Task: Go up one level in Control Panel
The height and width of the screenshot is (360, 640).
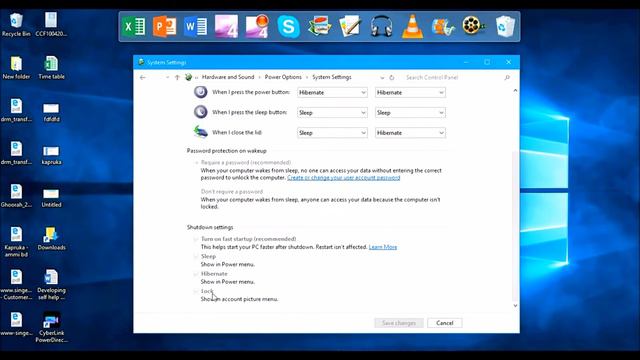Action: pos(177,77)
